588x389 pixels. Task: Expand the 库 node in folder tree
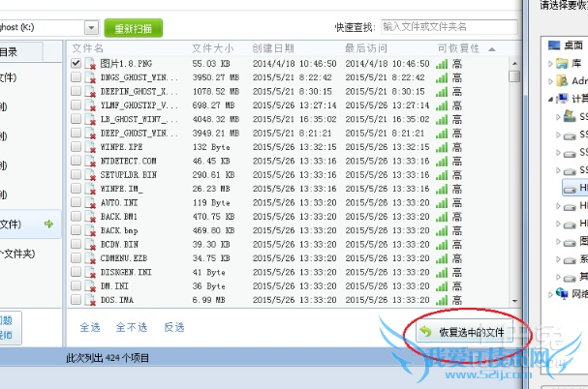click(x=550, y=64)
